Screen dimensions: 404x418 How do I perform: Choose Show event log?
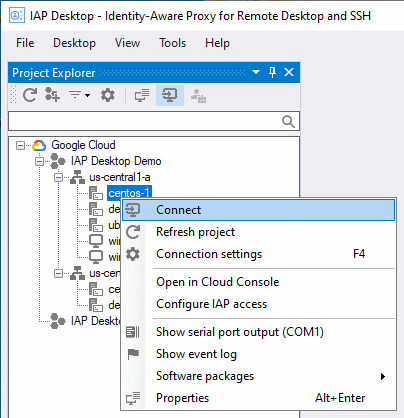(x=259, y=354)
